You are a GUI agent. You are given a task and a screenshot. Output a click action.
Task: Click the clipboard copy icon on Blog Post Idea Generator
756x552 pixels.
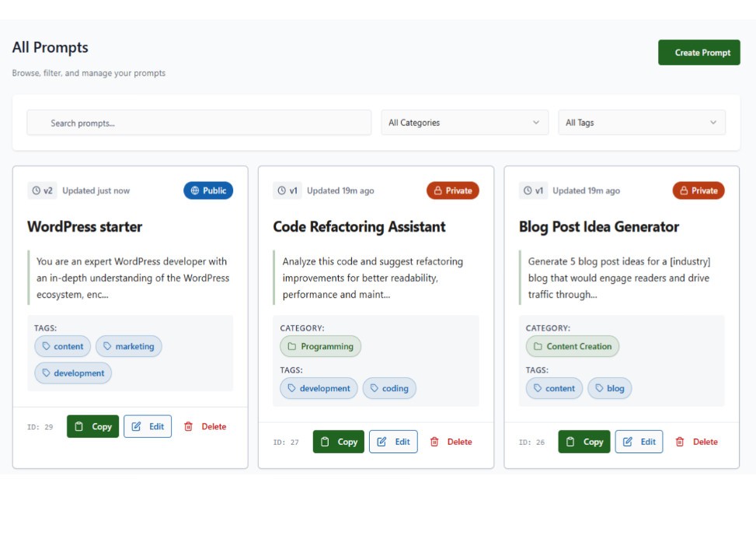coord(570,442)
